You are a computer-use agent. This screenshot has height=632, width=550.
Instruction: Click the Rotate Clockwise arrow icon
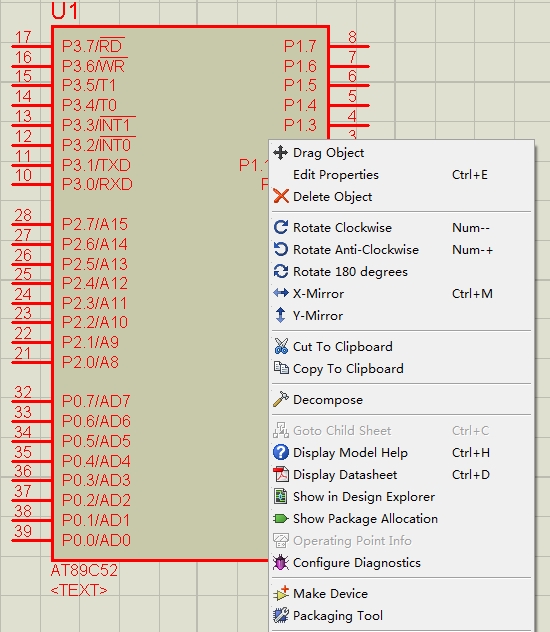pyautogui.click(x=280, y=227)
